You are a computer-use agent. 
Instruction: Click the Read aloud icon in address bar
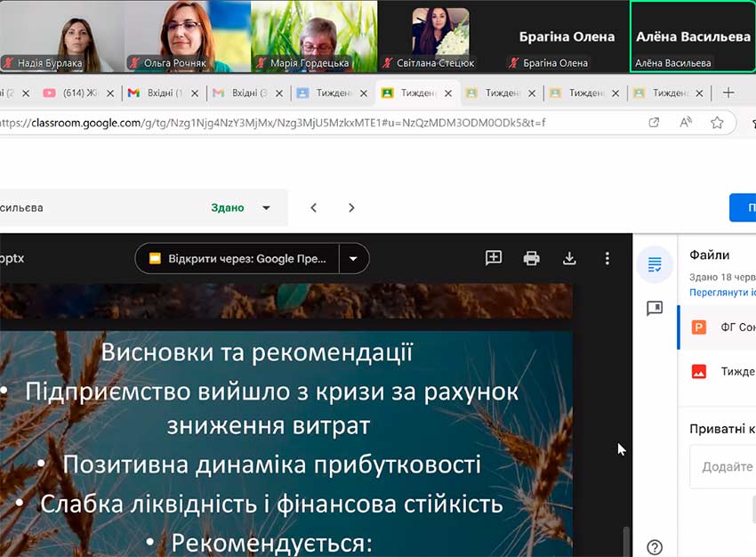click(686, 123)
